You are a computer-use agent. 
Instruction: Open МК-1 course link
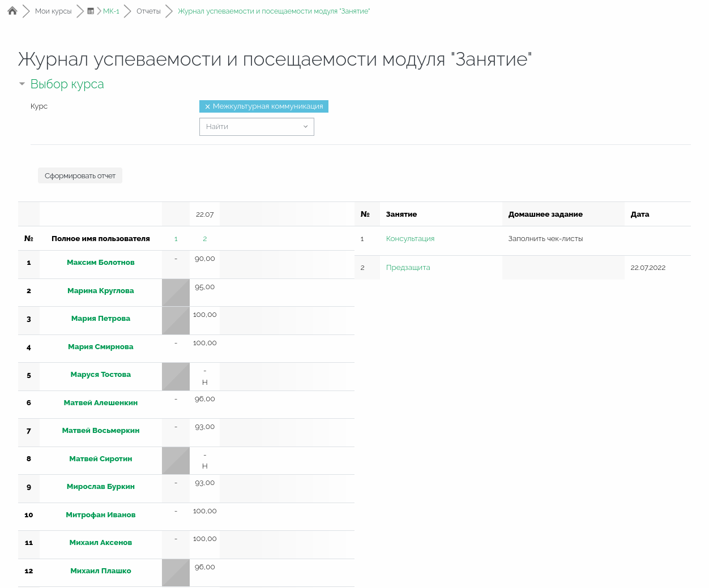tap(111, 11)
